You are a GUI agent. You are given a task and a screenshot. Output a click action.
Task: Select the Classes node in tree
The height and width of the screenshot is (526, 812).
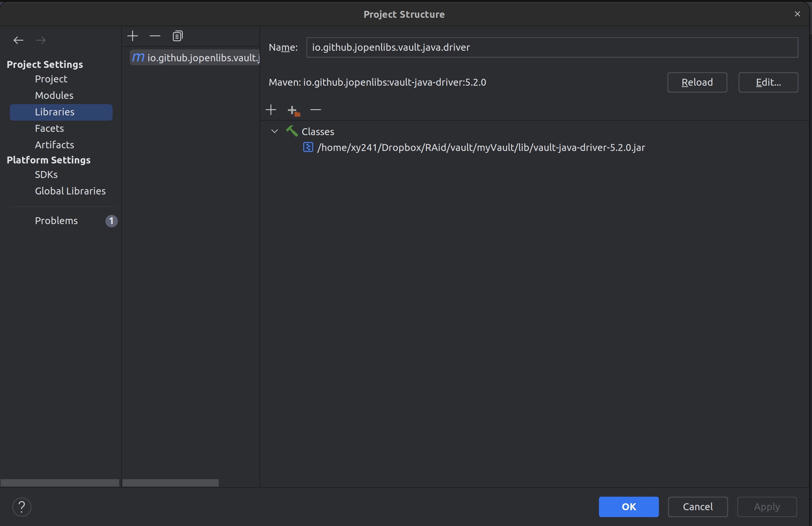coord(318,131)
